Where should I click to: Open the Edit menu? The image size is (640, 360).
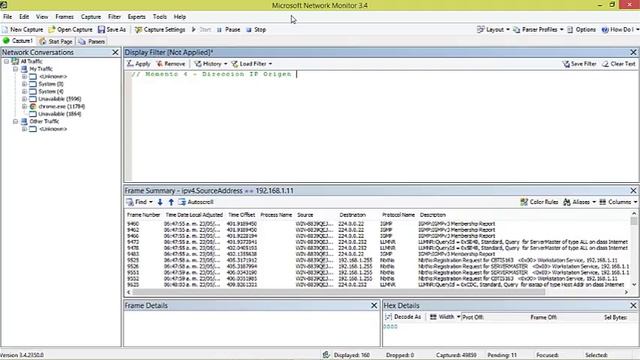coord(24,17)
